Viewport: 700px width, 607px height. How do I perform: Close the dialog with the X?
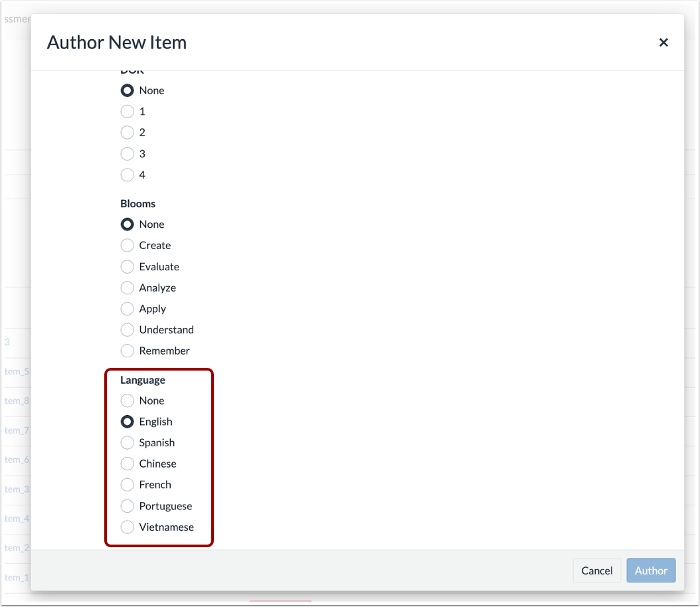point(663,42)
